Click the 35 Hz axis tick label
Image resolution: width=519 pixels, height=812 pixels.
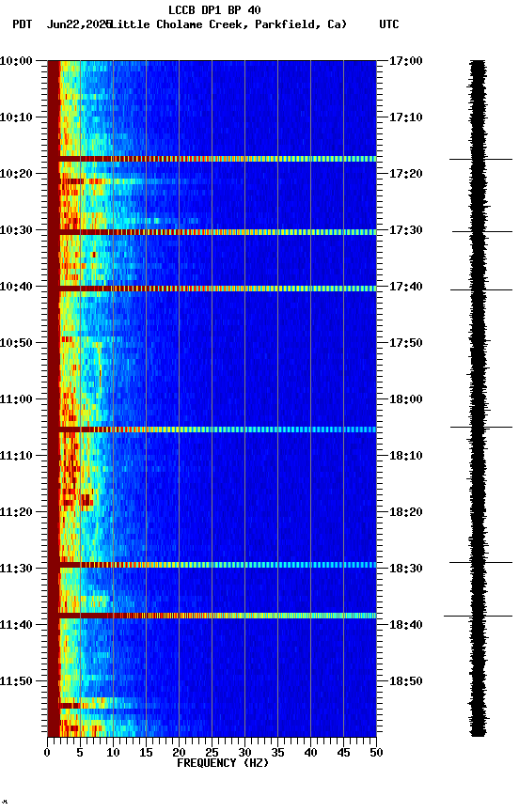click(277, 753)
